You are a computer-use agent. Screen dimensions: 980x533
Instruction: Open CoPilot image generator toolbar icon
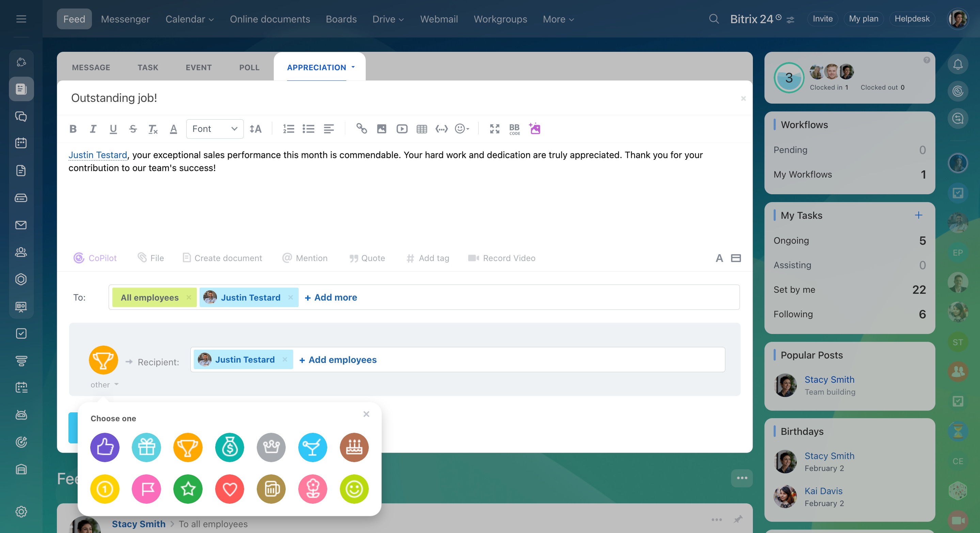click(x=535, y=129)
